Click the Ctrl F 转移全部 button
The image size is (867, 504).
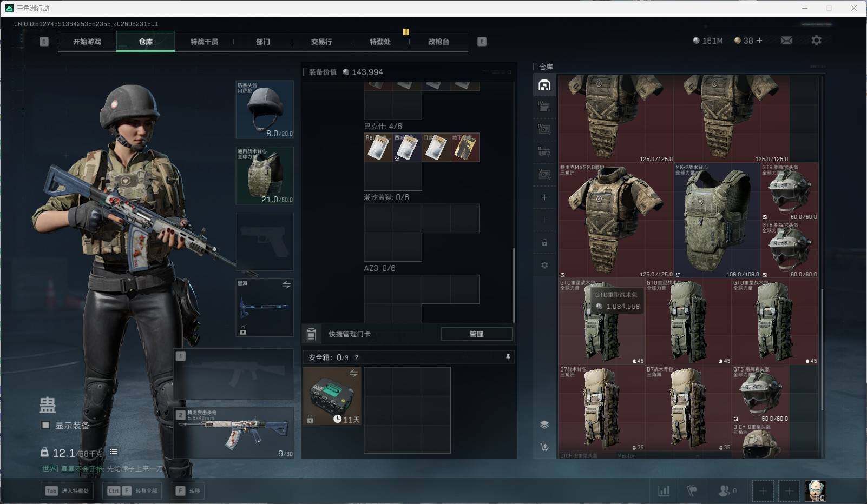[132, 491]
